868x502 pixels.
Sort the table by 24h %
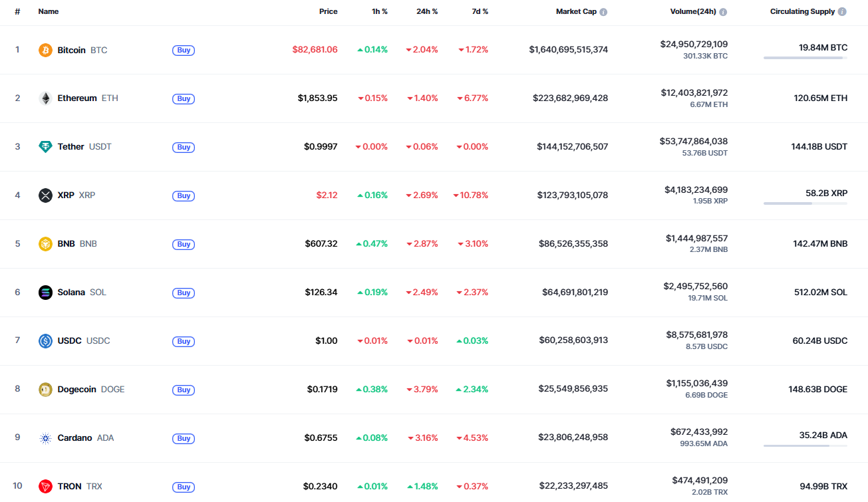[x=426, y=11]
